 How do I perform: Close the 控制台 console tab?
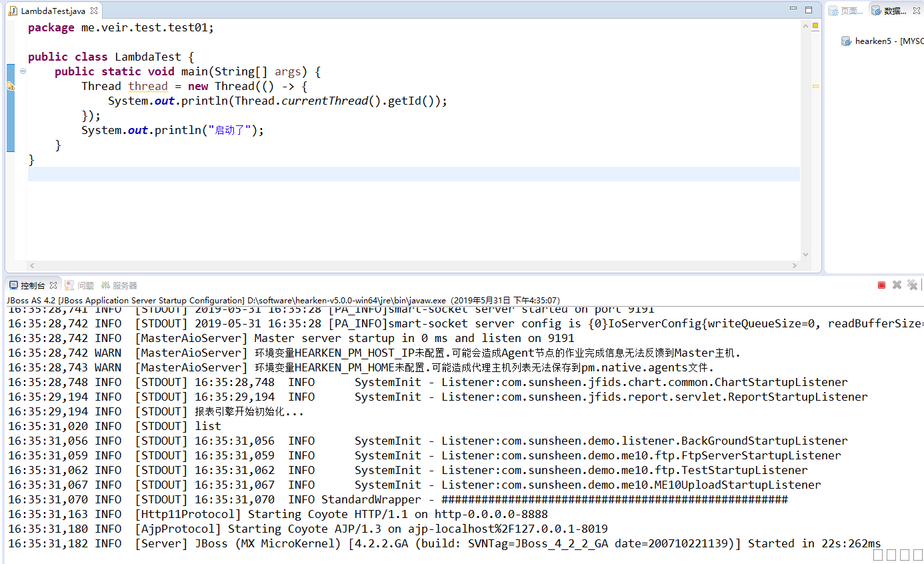53,285
